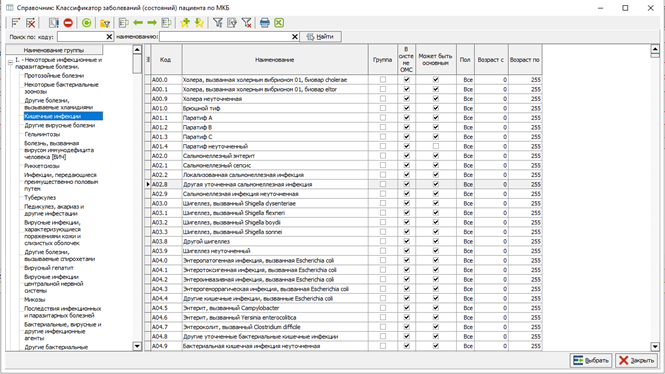The width and height of the screenshot is (665, 374).
Task: Click the 'Возраст с' column header
Action: (x=491, y=60)
